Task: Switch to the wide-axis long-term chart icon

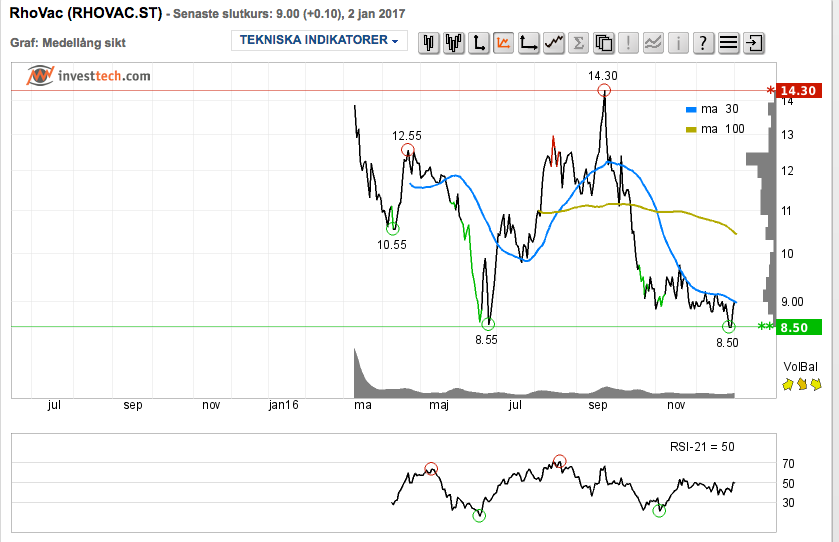Action: (x=529, y=43)
